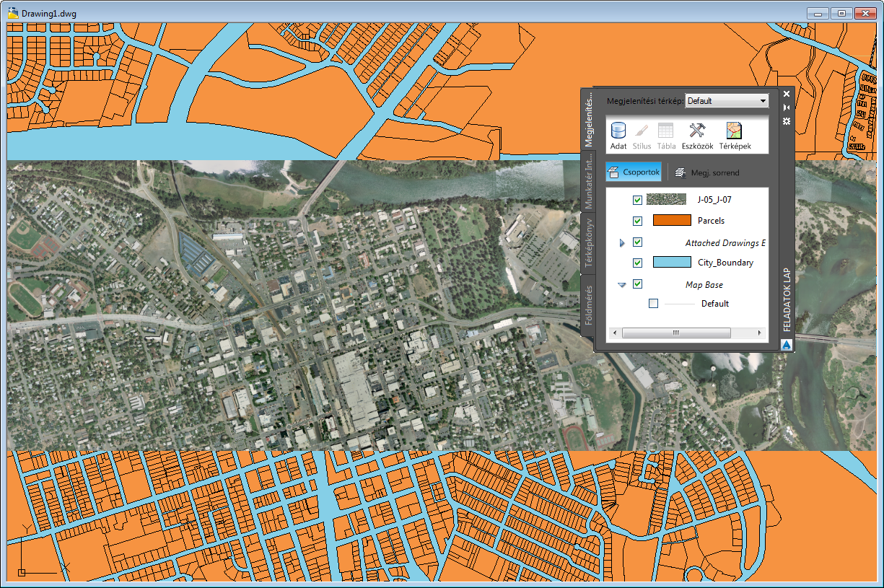Uncheck the Parcels layer checkbox
The height and width of the screenshot is (588, 884).
(637, 221)
